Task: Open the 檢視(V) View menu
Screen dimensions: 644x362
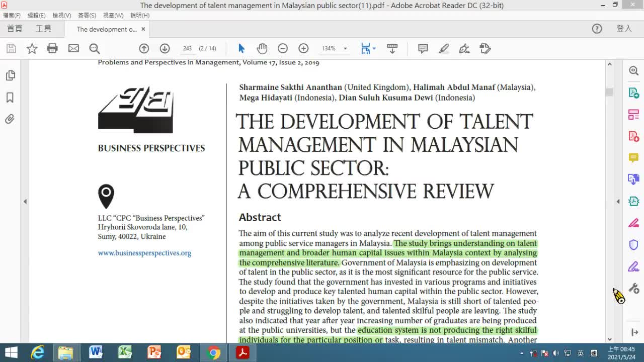Action: point(61,16)
